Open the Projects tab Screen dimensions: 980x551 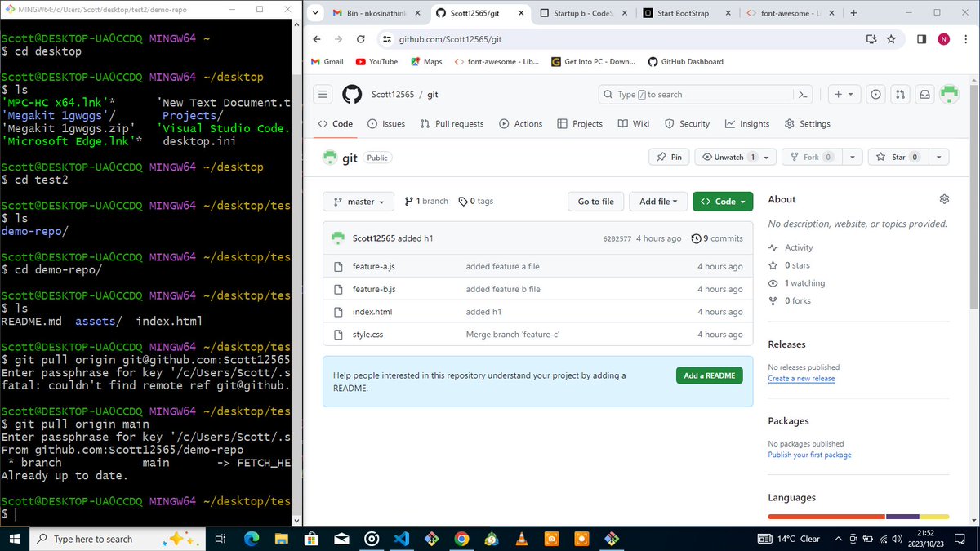[580, 124]
